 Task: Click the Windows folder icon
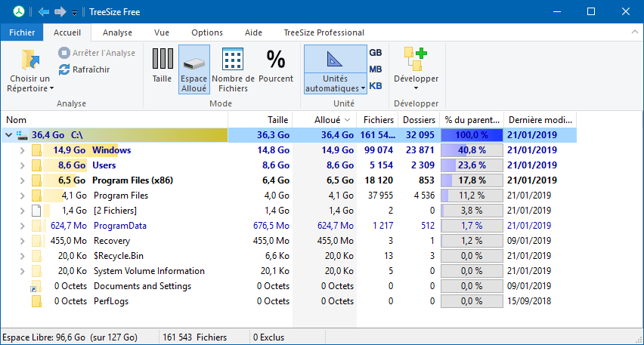[x=36, y=150]
